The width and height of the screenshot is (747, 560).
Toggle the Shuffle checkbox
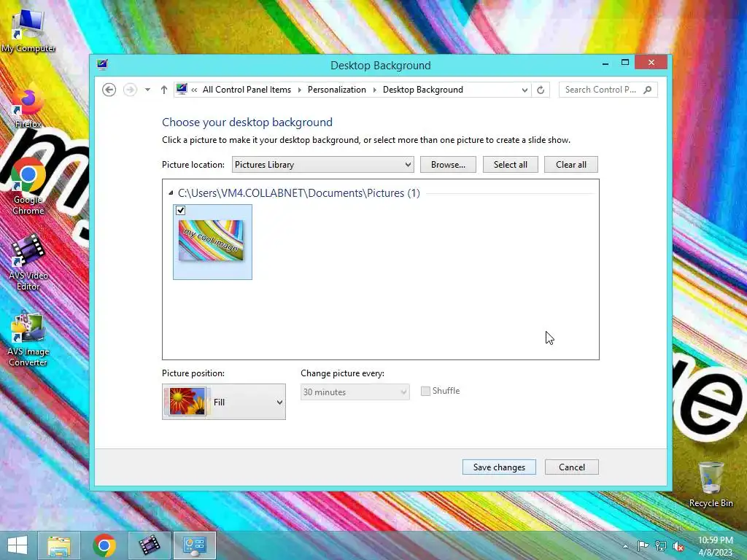[x=425, y=391]
